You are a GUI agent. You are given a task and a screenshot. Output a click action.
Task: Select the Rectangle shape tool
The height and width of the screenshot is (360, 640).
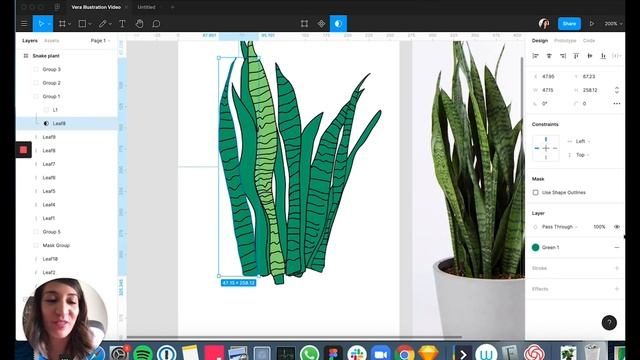click(x=82, y=24)
